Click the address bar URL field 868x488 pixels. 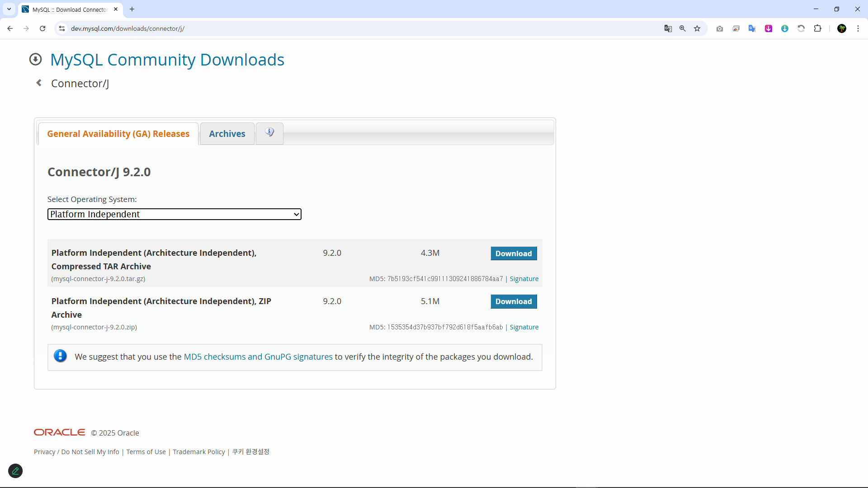pos(362,28)
